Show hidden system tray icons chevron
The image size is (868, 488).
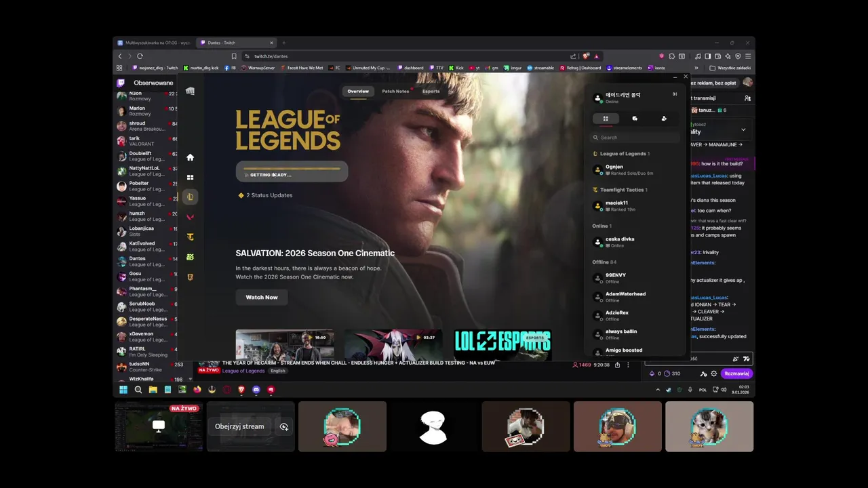pyautogui.click(x=657, y=390)
